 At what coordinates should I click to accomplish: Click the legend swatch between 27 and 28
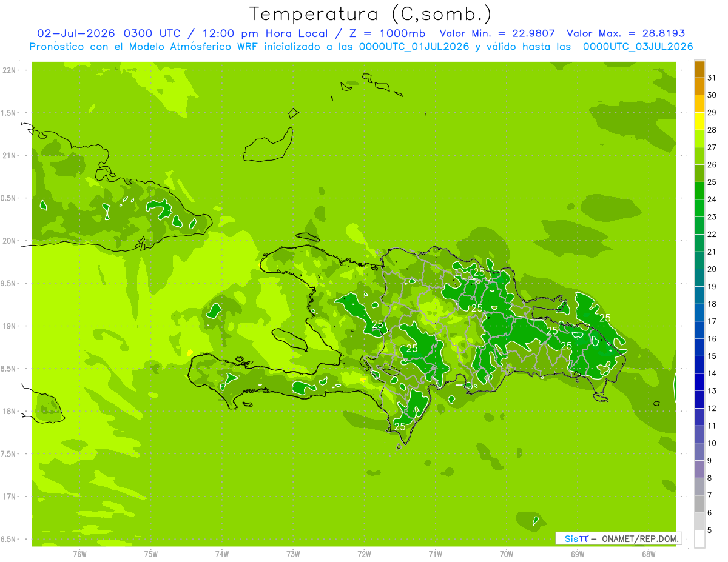699,138
